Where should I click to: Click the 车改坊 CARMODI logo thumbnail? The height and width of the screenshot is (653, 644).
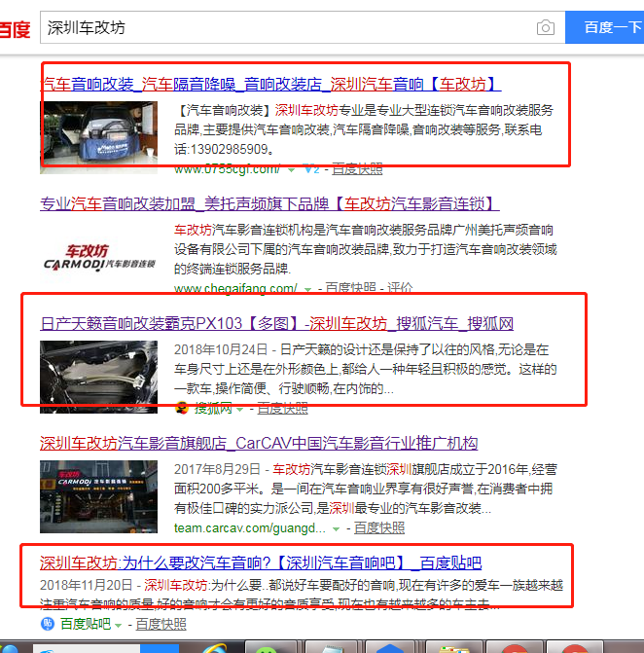[98, 257]
